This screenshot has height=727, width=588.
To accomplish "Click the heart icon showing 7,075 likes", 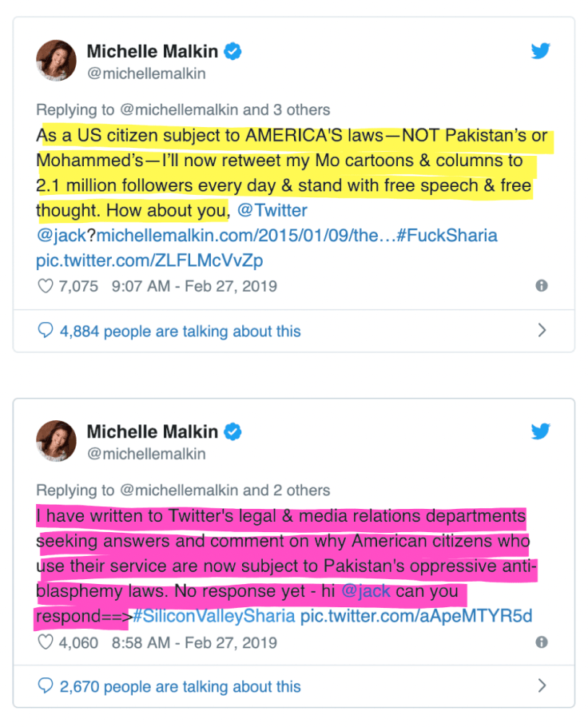I will (44, 285).
